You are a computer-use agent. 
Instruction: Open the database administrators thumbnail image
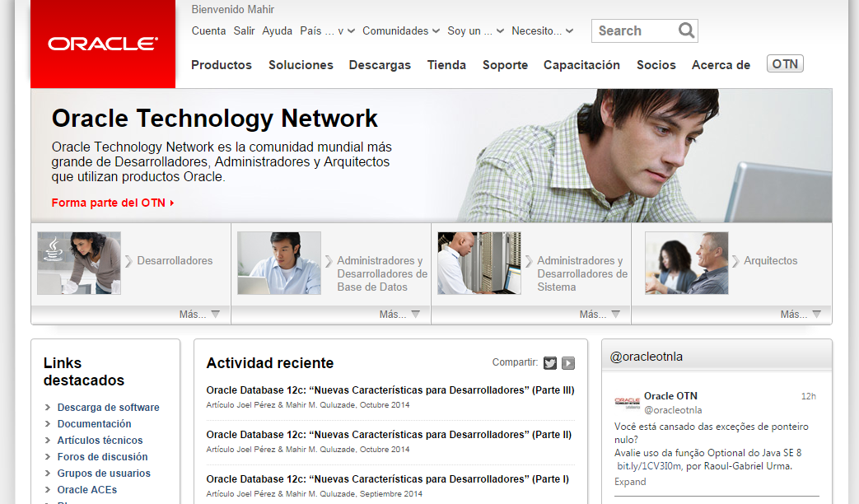[279, 263]
